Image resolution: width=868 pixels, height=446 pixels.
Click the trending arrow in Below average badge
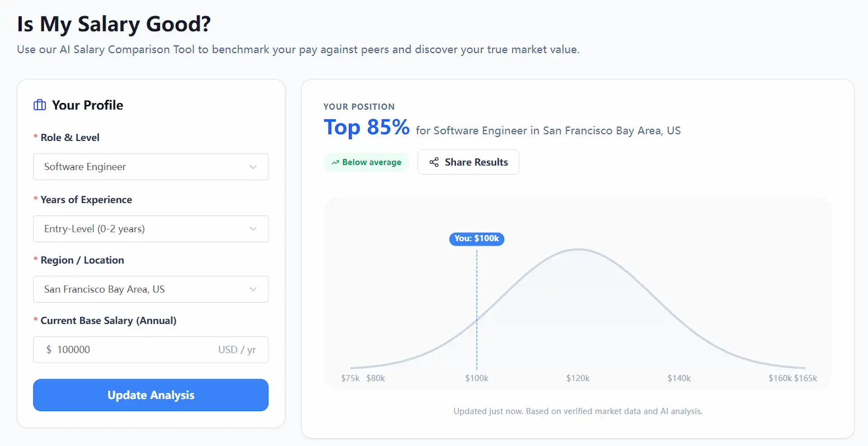[335, 162]
